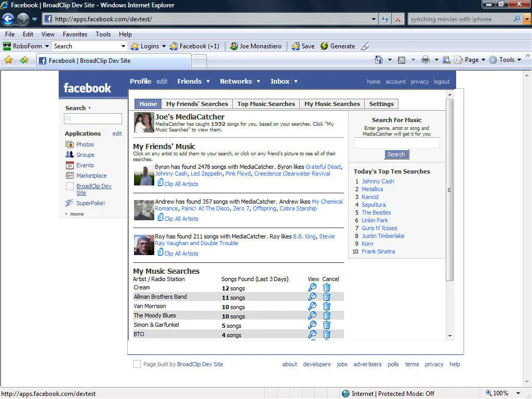The image size is (532, 399).
Task: Expand more applications in sidebar
Action: click(x=74, y=214)
